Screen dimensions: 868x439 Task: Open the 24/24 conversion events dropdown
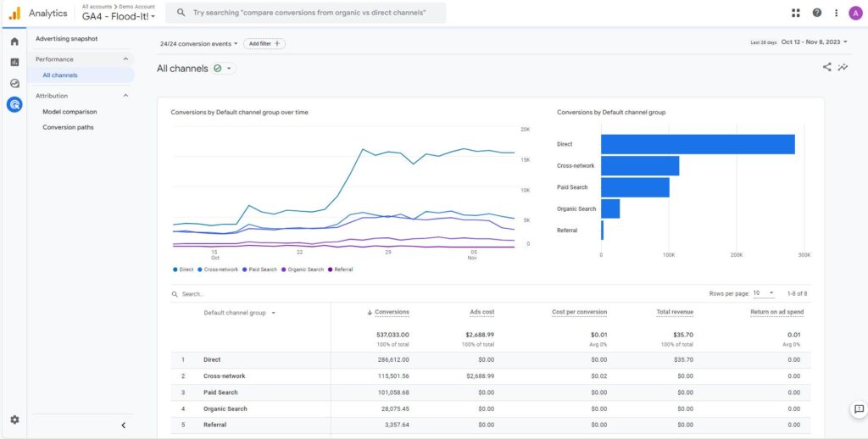coord(198,44)
